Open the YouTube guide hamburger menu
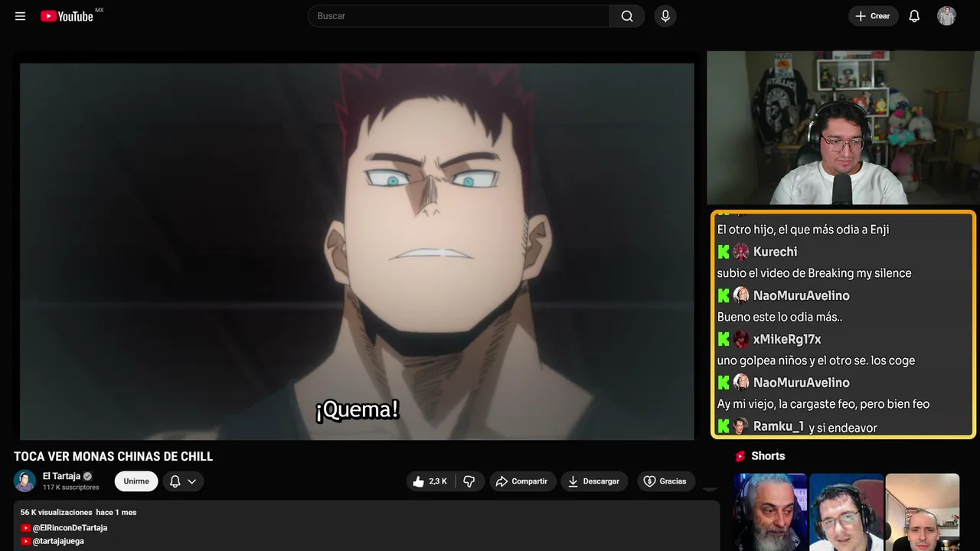The height and width of the screenshot is (551, 980). (x=21, y=16)
